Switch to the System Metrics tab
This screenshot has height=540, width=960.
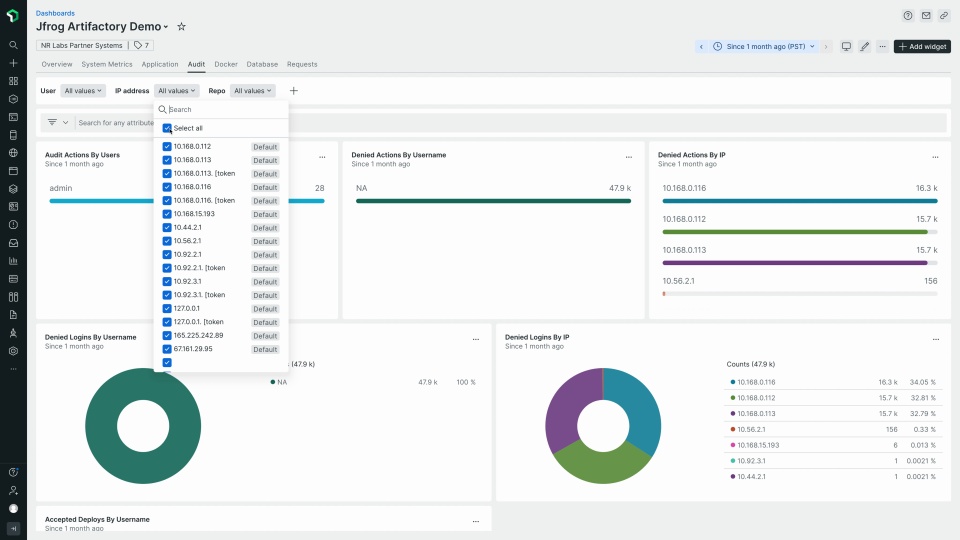pos(107,64)
